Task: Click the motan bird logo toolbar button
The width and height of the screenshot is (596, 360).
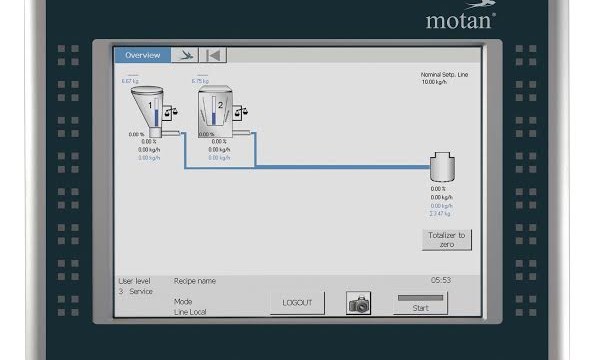Action: click(185, 55)
